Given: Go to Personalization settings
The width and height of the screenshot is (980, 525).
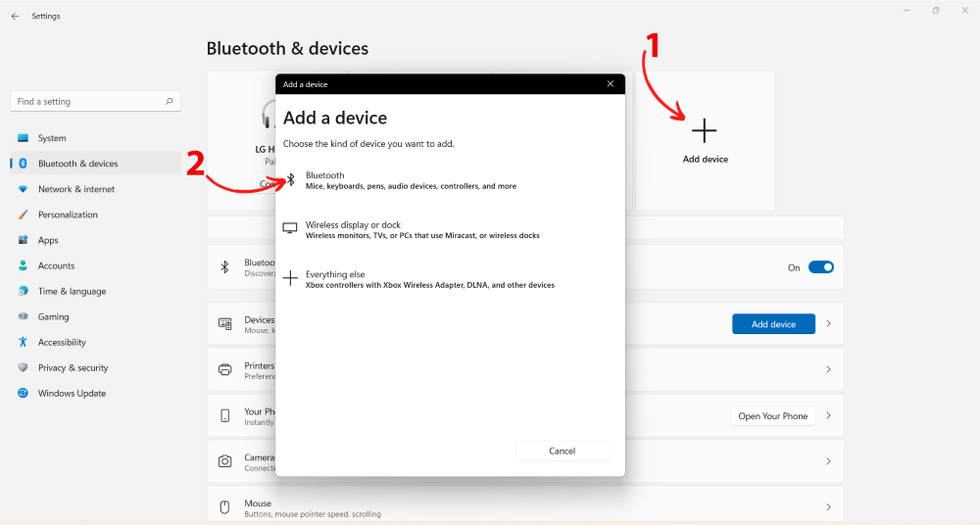Looking at the screenshot, I should click(96, 215).
